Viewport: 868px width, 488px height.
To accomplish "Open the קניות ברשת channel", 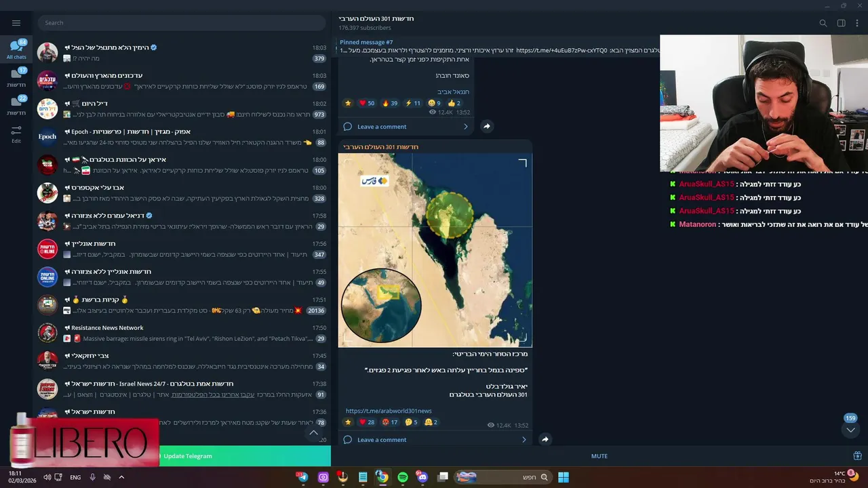I will pos(182,305).
